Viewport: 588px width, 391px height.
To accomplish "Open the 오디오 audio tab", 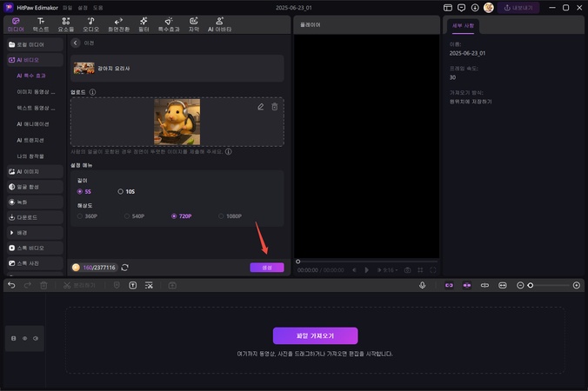I will pyautogui.click(x=90, y=24).
